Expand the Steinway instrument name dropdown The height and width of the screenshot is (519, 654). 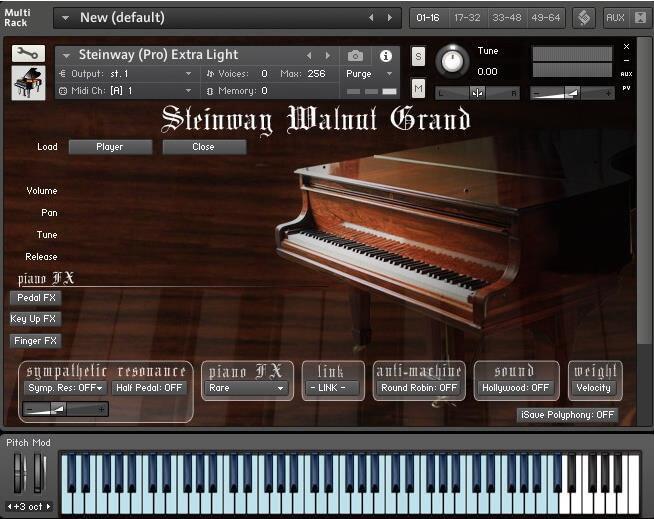pyautogui.click(x=66, y=55)
